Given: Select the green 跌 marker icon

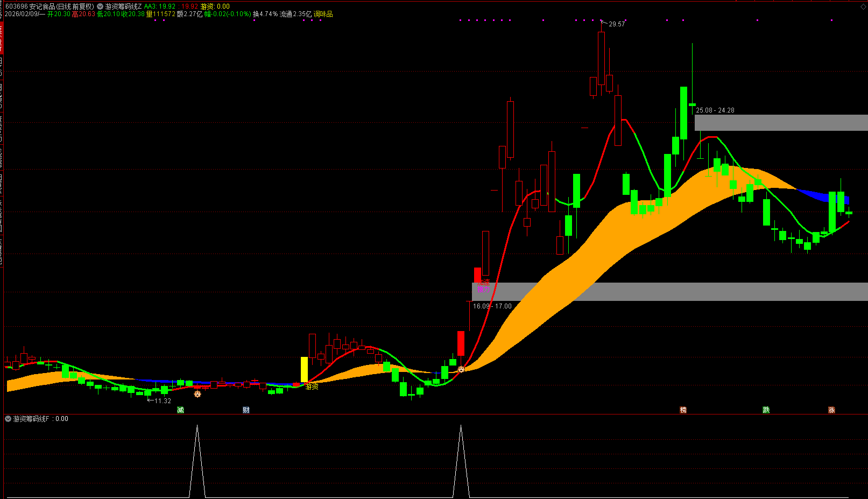Looking at the screenshot, I should (x=766, y=410).
